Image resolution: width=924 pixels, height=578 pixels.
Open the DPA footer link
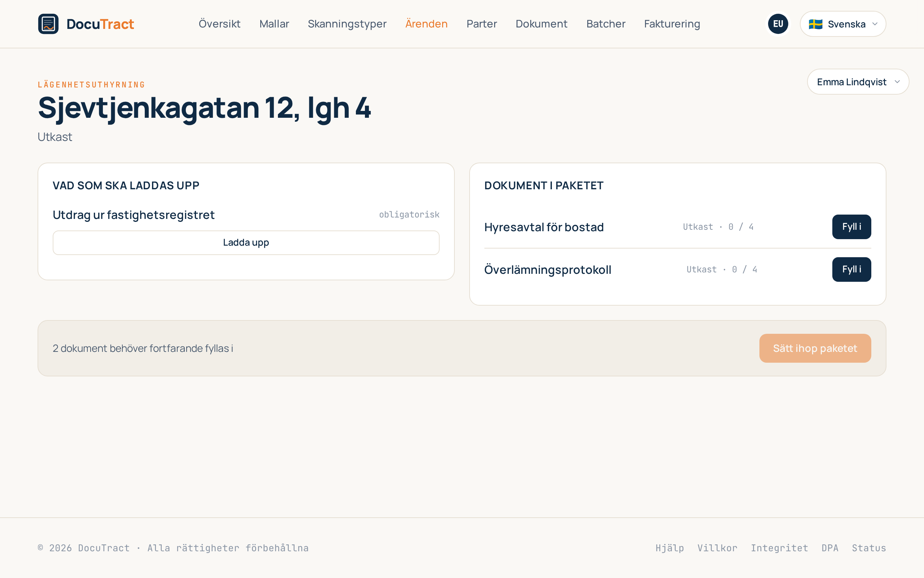830,548
